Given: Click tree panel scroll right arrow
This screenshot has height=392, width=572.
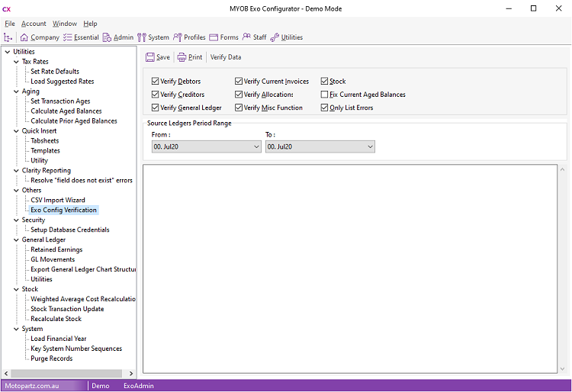Looking at the screenshot, I should tap(131, 374).
